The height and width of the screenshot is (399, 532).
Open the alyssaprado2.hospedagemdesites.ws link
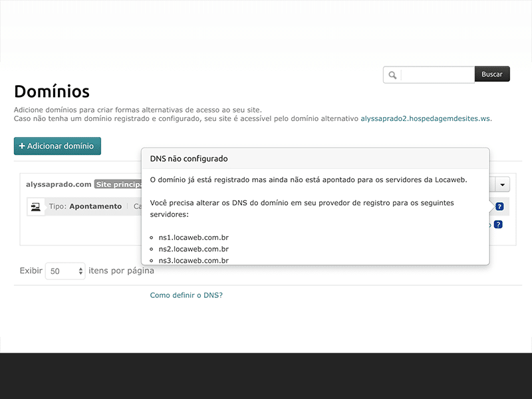(426, 118)
